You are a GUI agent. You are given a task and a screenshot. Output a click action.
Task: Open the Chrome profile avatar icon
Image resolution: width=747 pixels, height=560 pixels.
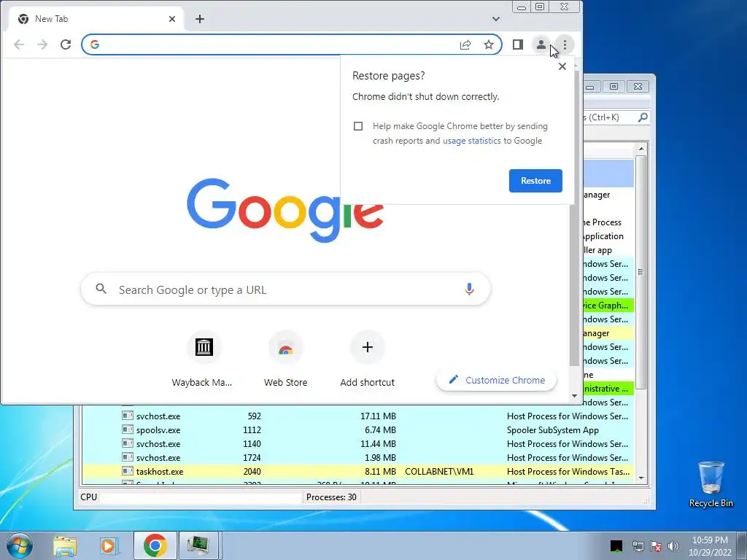pyautogui.click(x=541, y=44)
